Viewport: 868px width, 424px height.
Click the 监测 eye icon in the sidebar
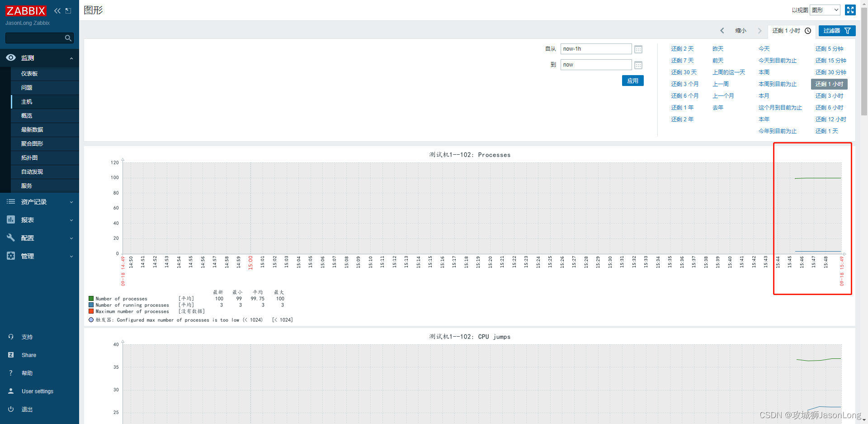(x=10, y=58)
